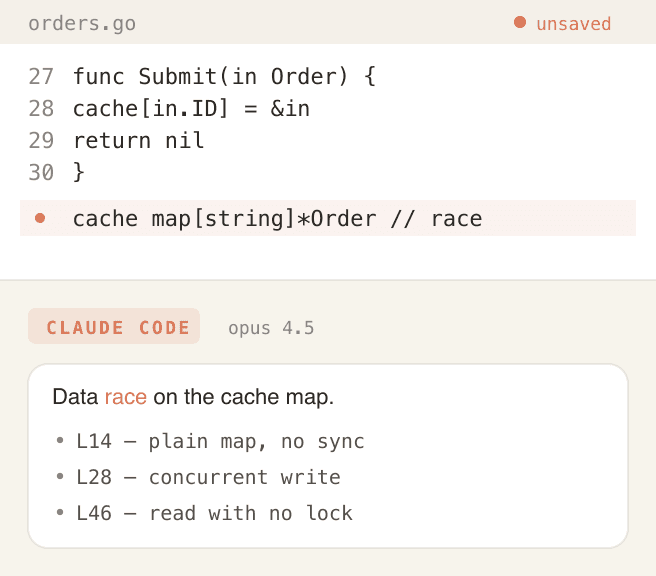The width and height of the screenshot is (656, 576).
Task: Open the L14 plain map, no sync item
Action: point(211,441)
